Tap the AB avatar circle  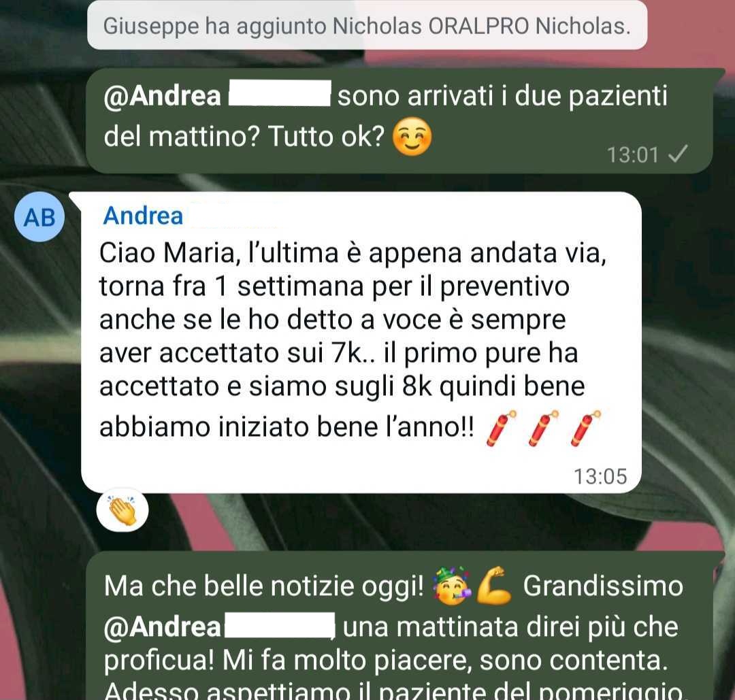[x=39, y=217]
